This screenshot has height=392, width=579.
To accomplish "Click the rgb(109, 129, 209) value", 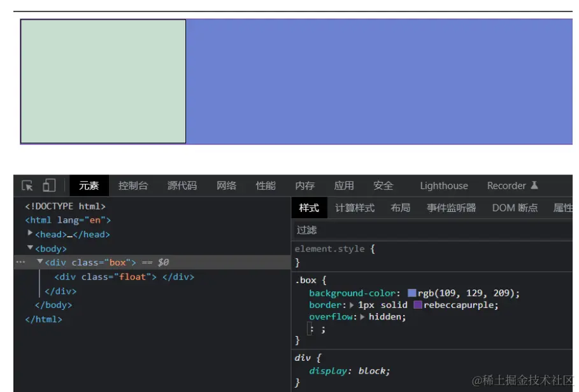I will point(466,293).
